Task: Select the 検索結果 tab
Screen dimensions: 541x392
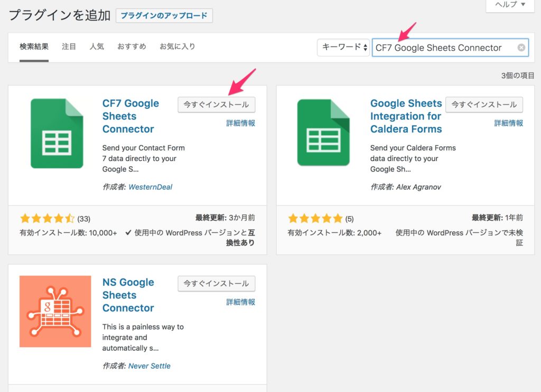Action: [34, 46]
